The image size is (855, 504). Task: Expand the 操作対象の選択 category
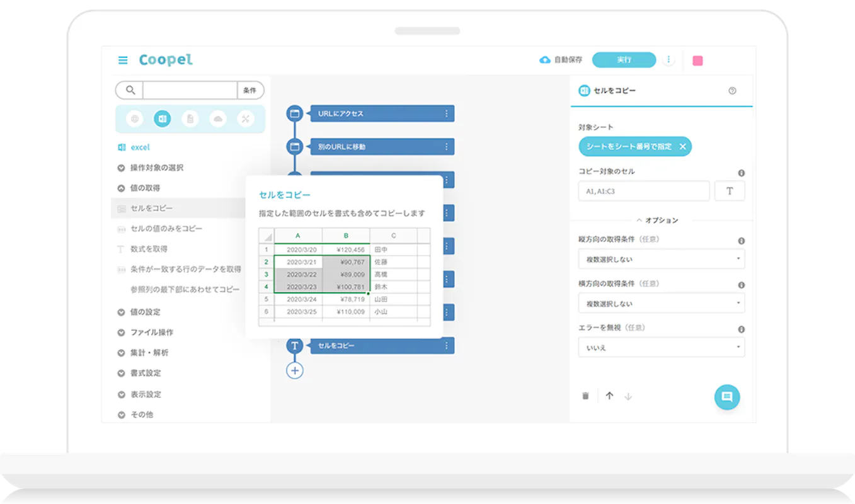151,168
